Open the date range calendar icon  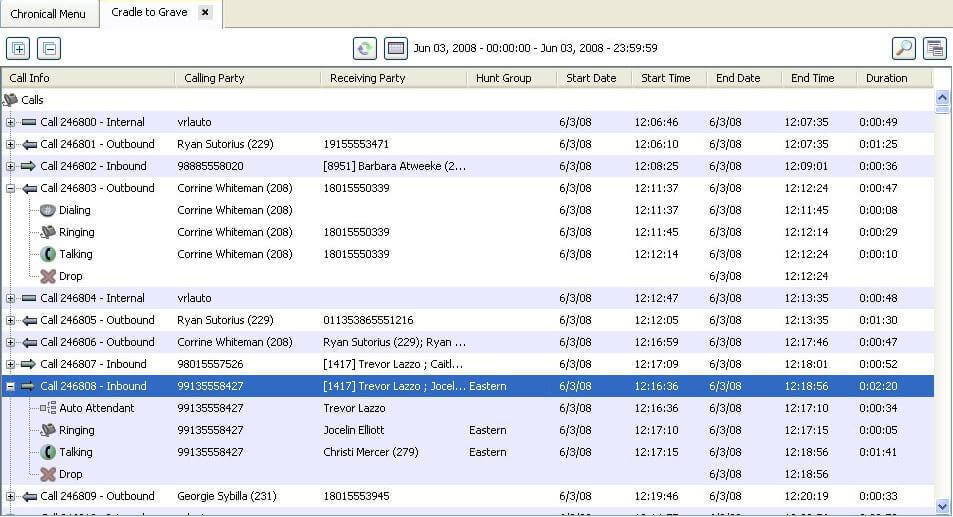[x=396, y=48]
